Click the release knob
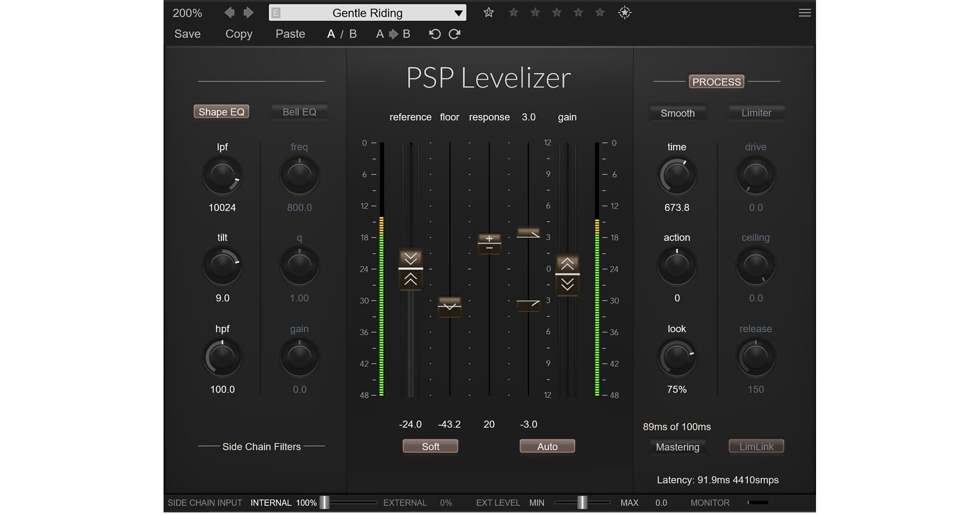Screen dimensions: 980x515 coord(756,357)
